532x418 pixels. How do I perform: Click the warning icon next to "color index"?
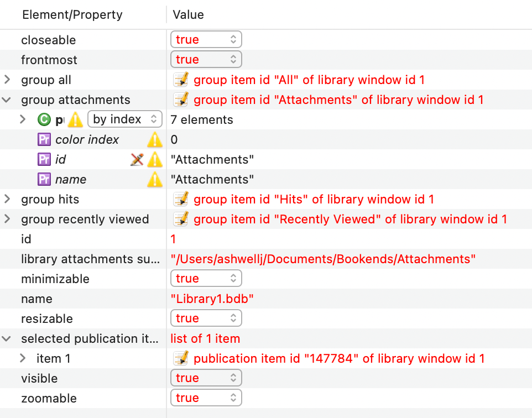pos(154,139)
